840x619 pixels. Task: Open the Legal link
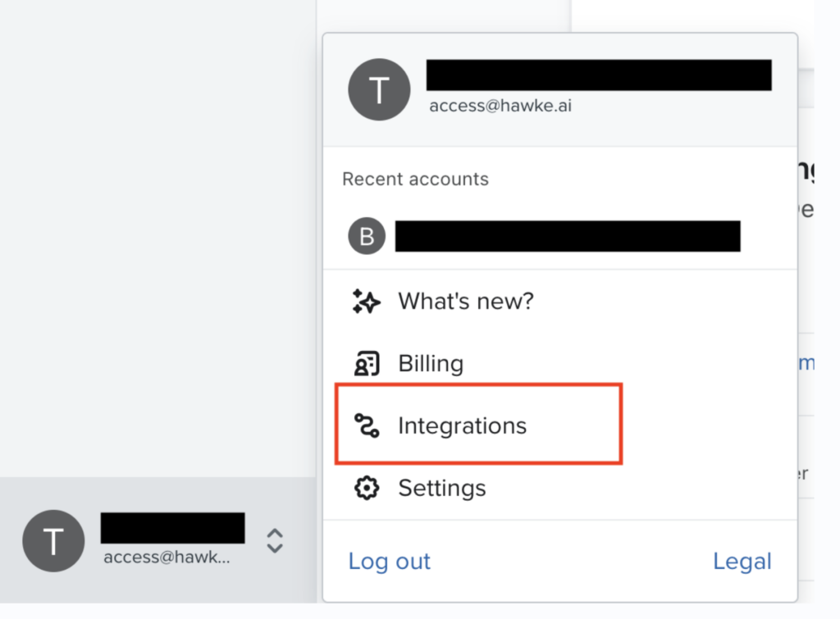tap(742, 561)
